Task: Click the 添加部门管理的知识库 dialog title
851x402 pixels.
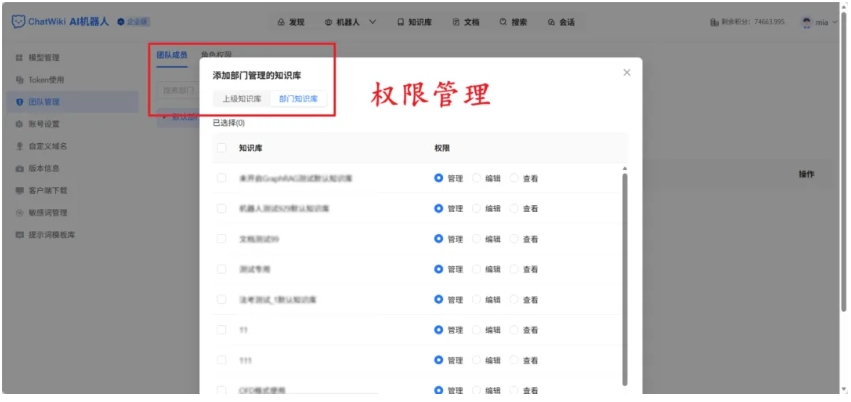Action: click(257, 76)
